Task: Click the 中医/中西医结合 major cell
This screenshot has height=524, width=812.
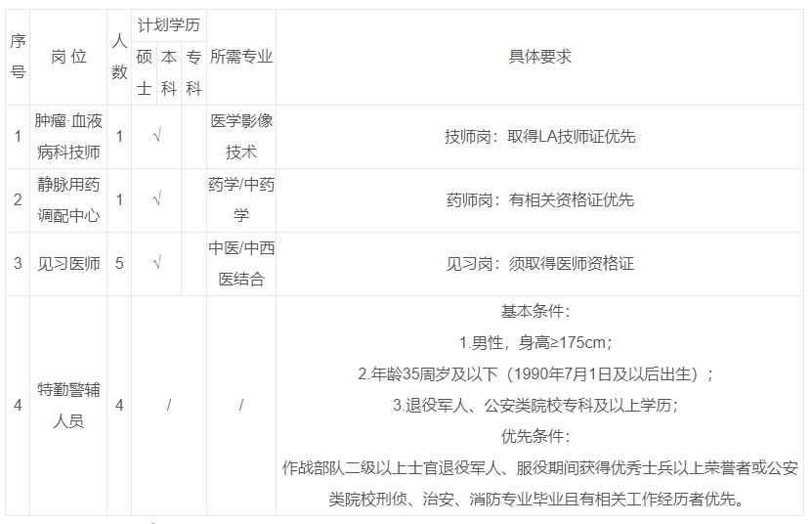Action: 241,264
